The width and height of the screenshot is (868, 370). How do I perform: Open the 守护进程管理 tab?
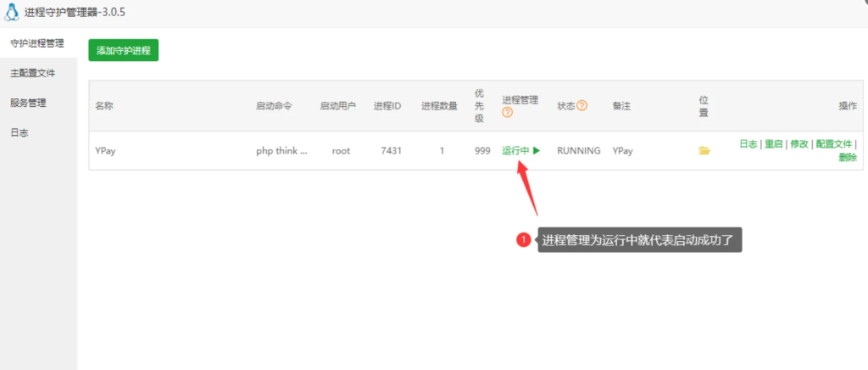[x=37, y=43]
